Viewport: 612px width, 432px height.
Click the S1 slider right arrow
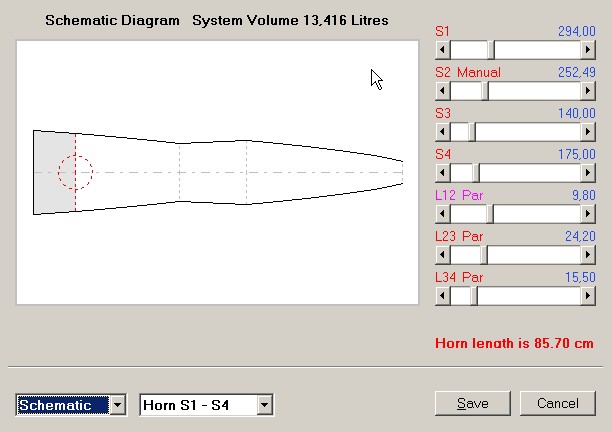pyautogui.click(x=587, y=50)
